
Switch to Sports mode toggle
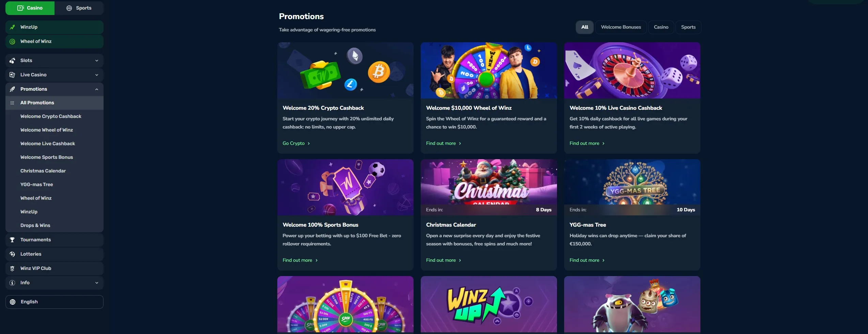79,8
